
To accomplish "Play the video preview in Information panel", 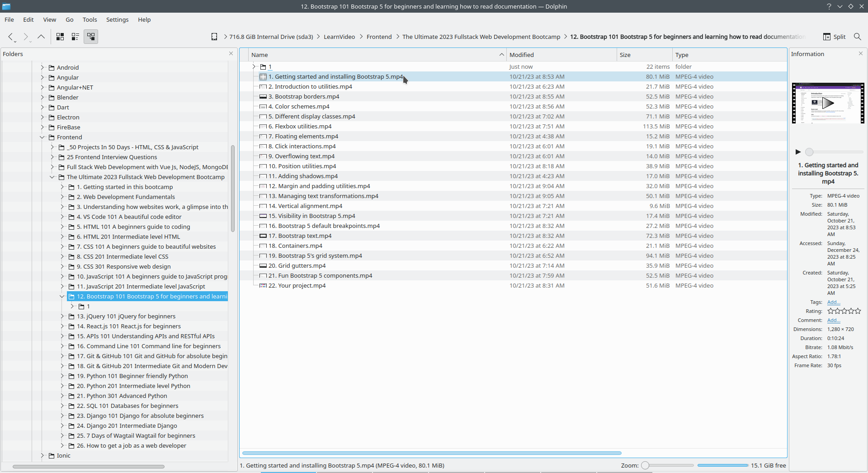I will click(798, 152).
